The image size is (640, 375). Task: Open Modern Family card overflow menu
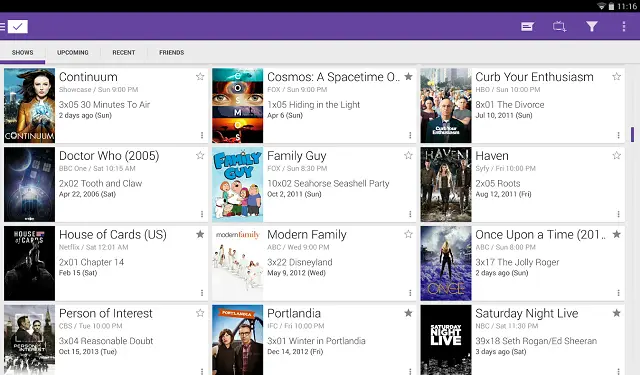click(410, 293)
